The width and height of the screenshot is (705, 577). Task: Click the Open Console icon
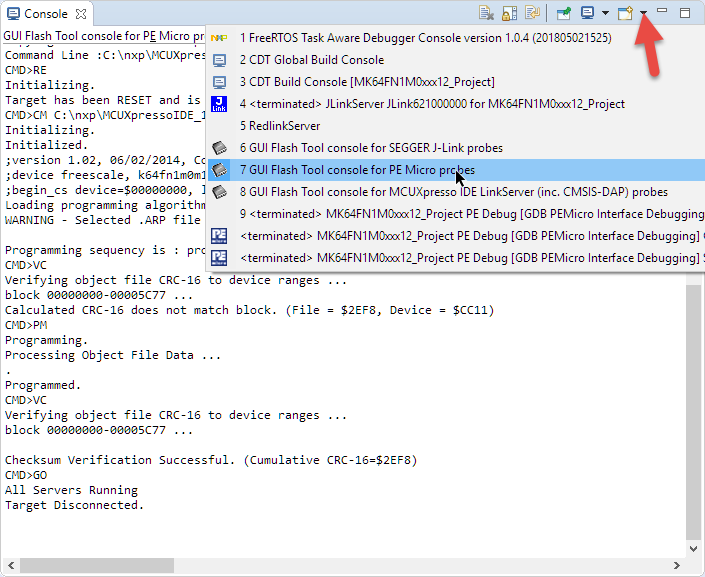click(x=626, y=13)
